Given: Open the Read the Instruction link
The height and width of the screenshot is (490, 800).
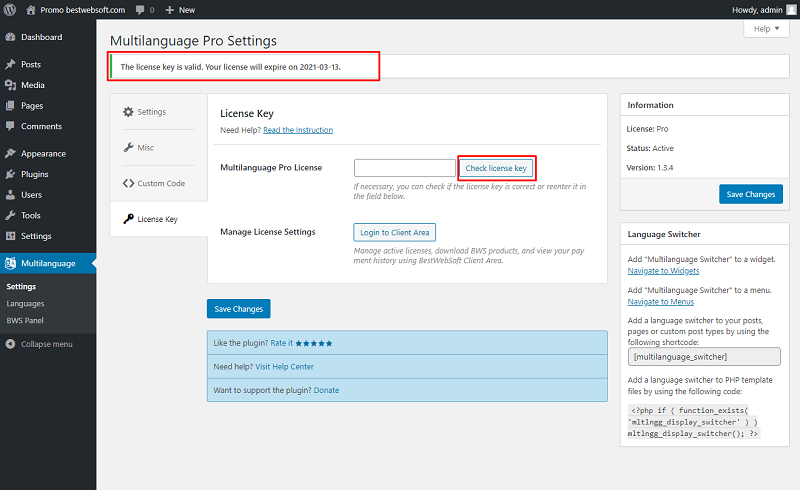Looking at the screenshot, I should point(298,130).
